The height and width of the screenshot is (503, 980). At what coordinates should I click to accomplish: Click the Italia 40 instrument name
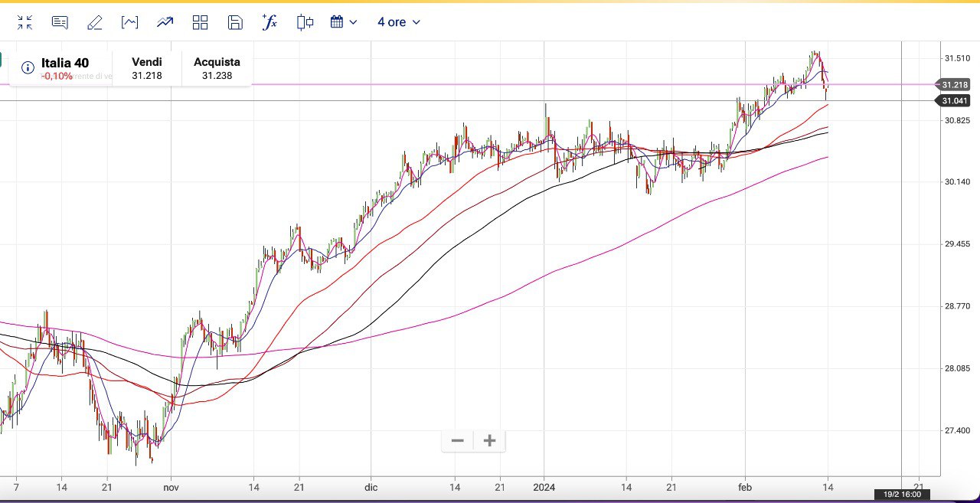(65, 63)
